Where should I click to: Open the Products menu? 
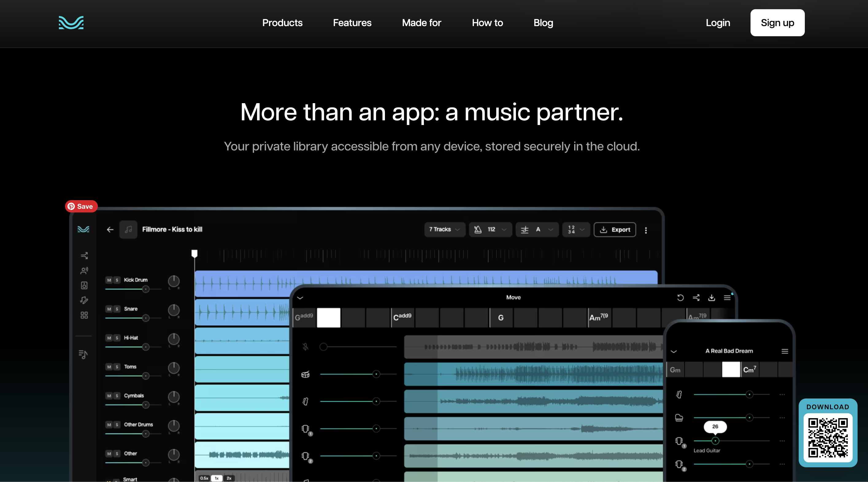pos(282,23)
